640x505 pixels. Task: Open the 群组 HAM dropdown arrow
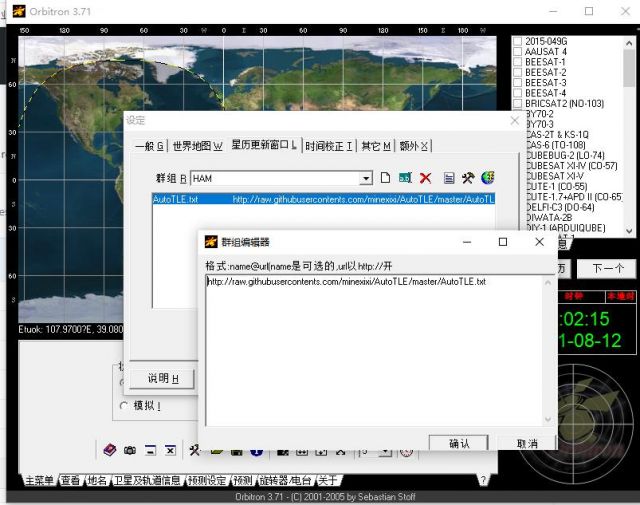point(366,178)
